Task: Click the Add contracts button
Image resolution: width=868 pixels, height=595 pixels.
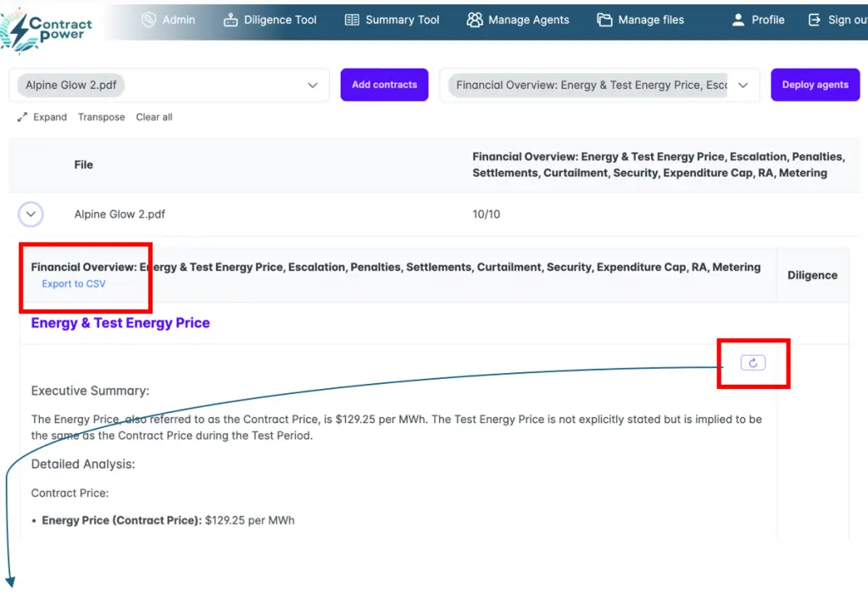Action: pyautogui.click(x=384, y=85)
